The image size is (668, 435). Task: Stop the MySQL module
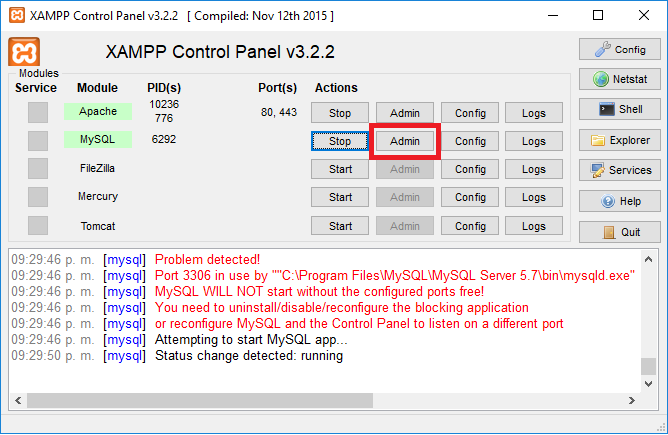coord(340,141)
